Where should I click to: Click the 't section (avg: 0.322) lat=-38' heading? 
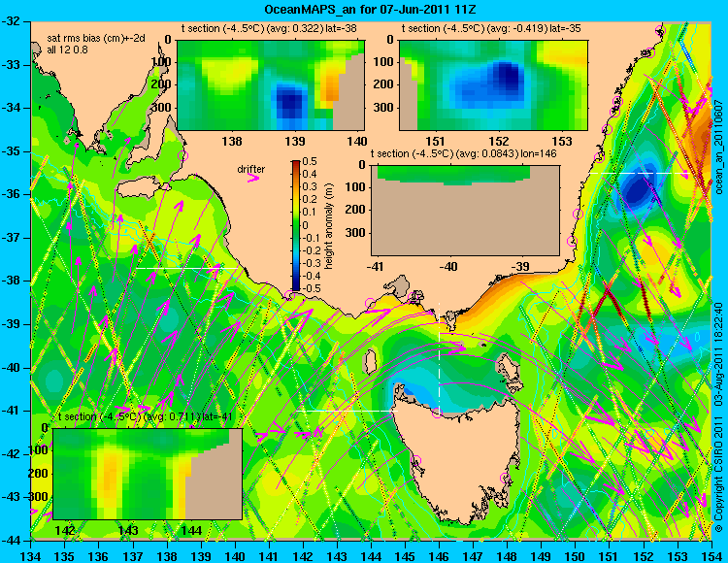[269, 28]
